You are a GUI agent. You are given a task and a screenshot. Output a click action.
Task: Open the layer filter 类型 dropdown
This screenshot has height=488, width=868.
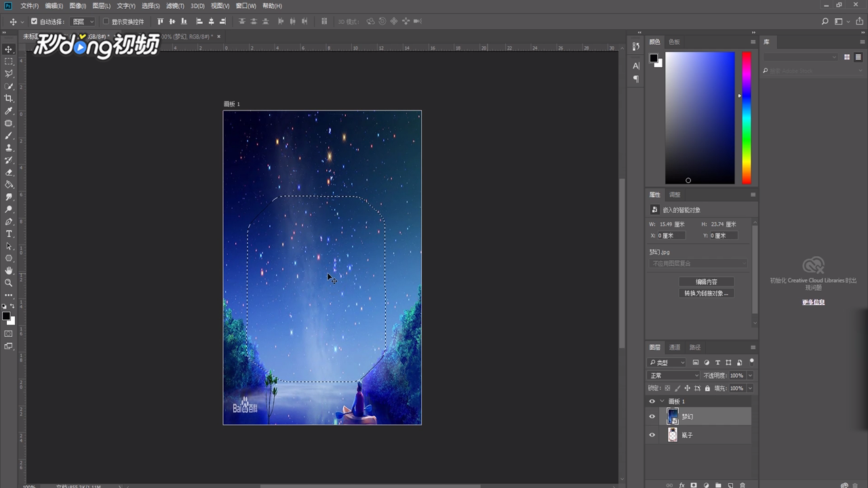tap(667, 363)
